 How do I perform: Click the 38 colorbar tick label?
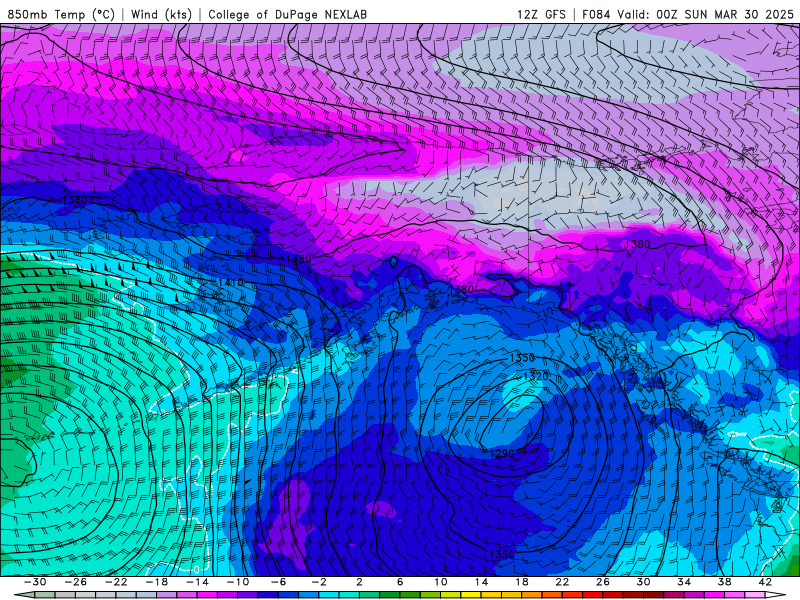click(724, 582)
